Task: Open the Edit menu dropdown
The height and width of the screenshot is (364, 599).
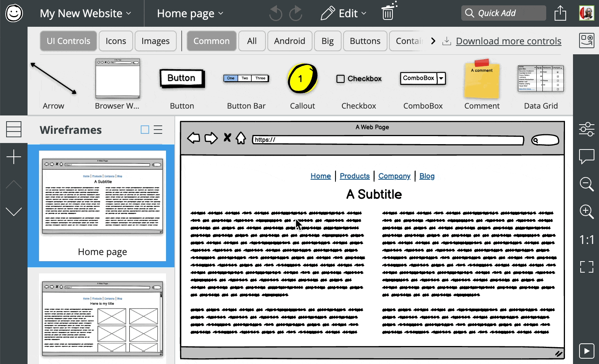Action: click(343, 13)
